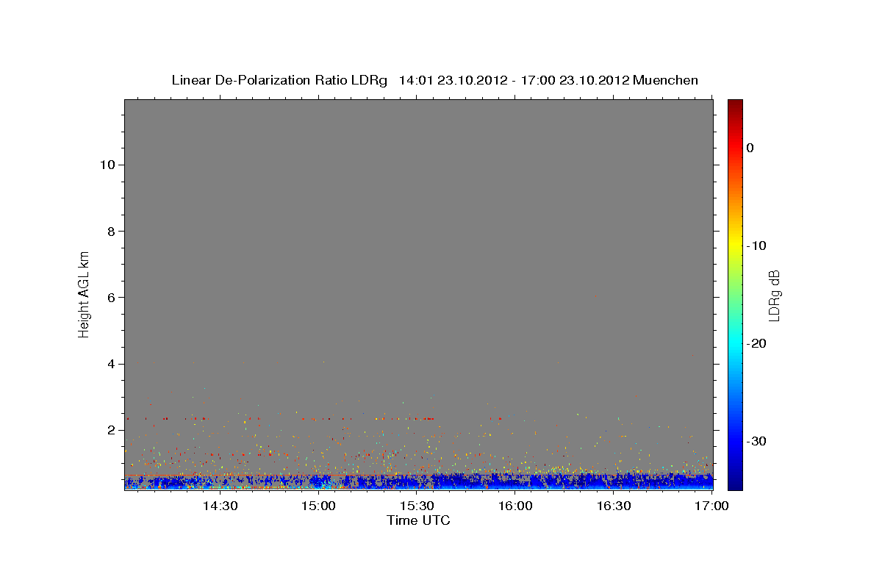
Task: Click the 'Height AGL km' axis label
Action: coord(85,293)
